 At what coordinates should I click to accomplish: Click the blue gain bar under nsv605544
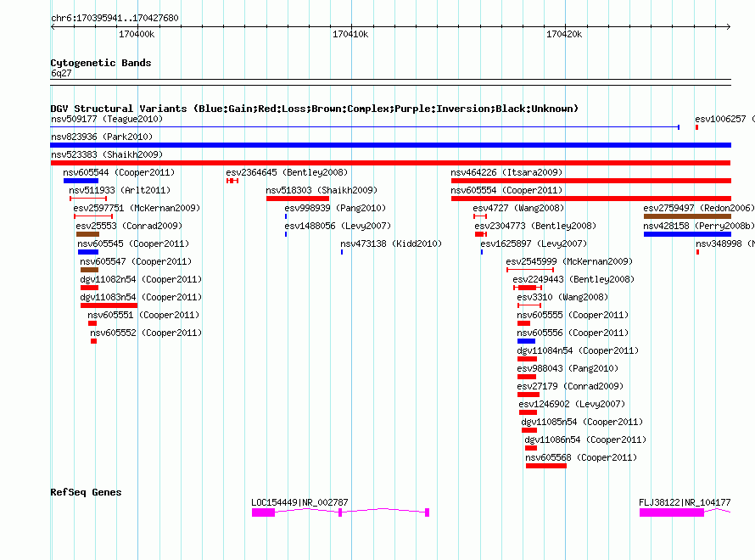pos(81,181)
